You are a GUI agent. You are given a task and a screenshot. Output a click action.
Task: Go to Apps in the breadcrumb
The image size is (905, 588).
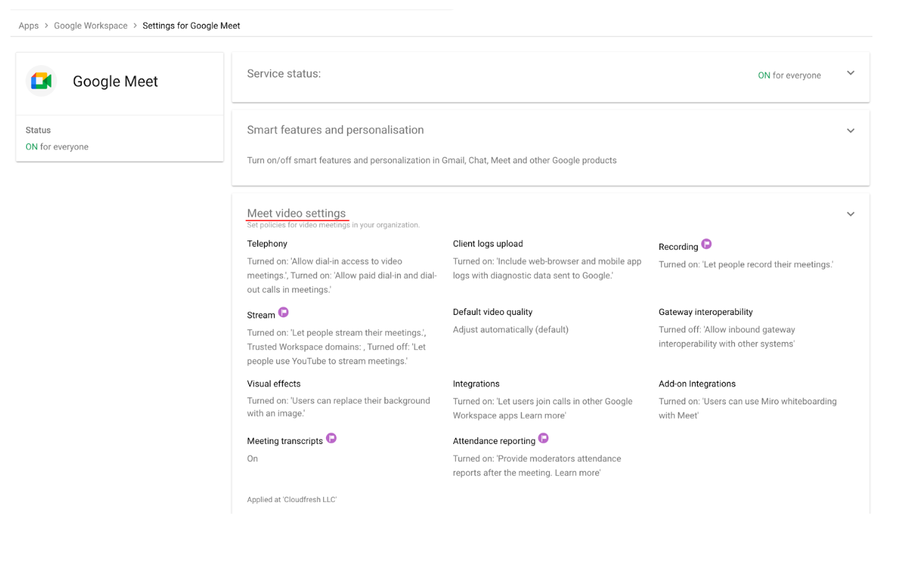pos(29,25)
